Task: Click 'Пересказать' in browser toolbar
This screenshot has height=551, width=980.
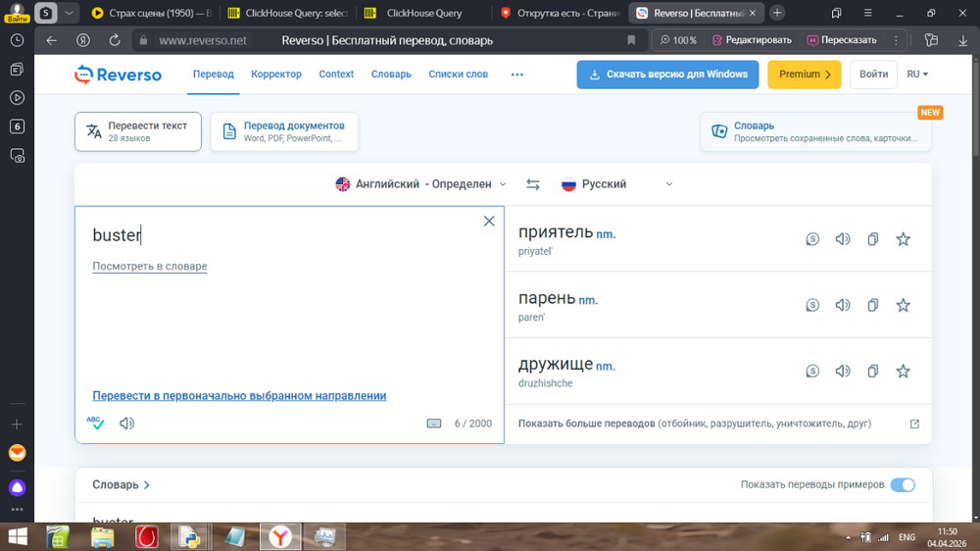Action: 842,40
